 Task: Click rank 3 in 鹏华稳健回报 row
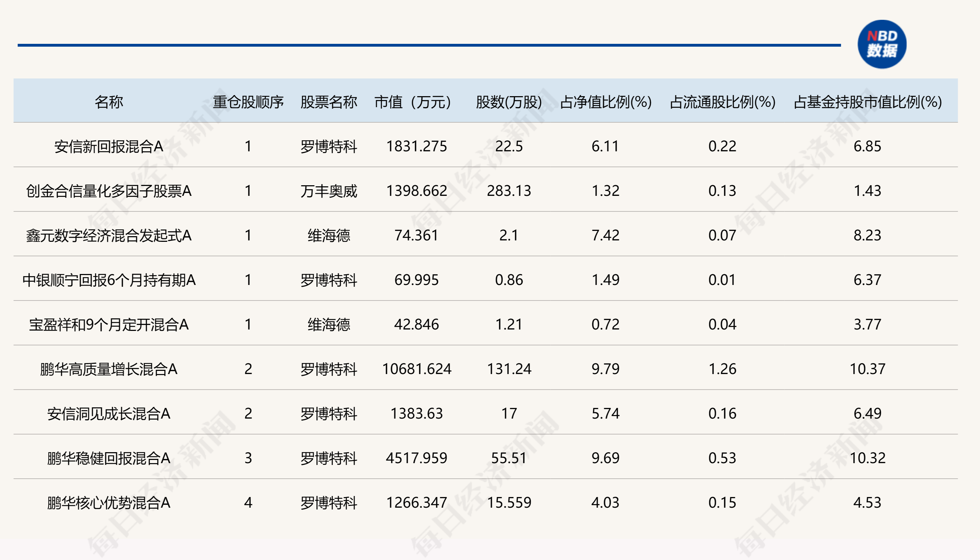click(248, 458)
